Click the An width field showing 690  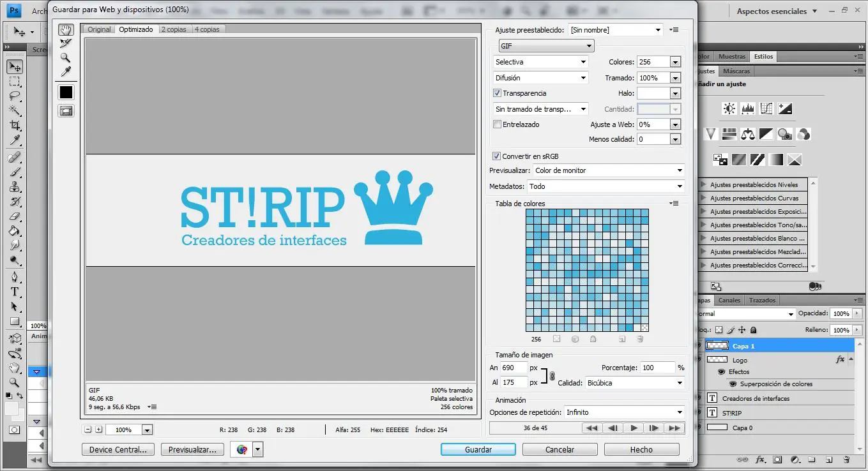[514, 368]
